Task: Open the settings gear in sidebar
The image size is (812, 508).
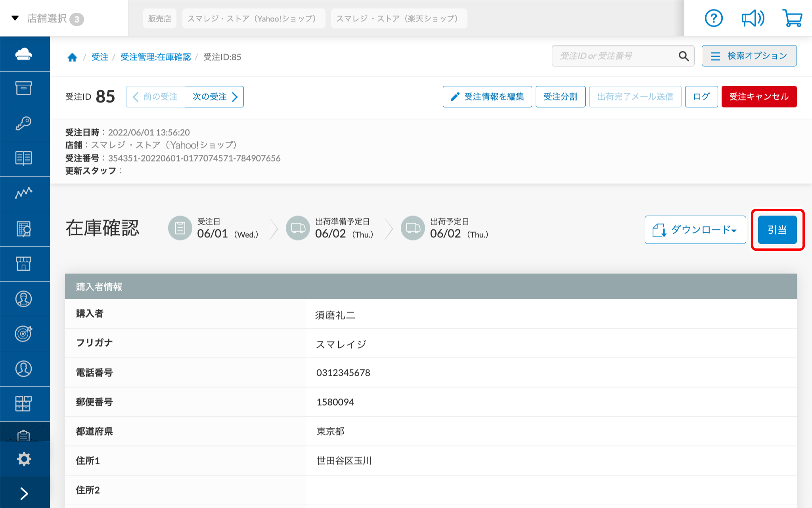Action: [x=24, y=459]
